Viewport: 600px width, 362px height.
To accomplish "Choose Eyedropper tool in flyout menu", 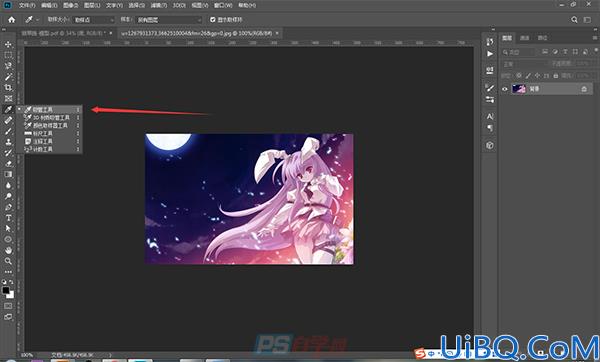I will (49, 109).
